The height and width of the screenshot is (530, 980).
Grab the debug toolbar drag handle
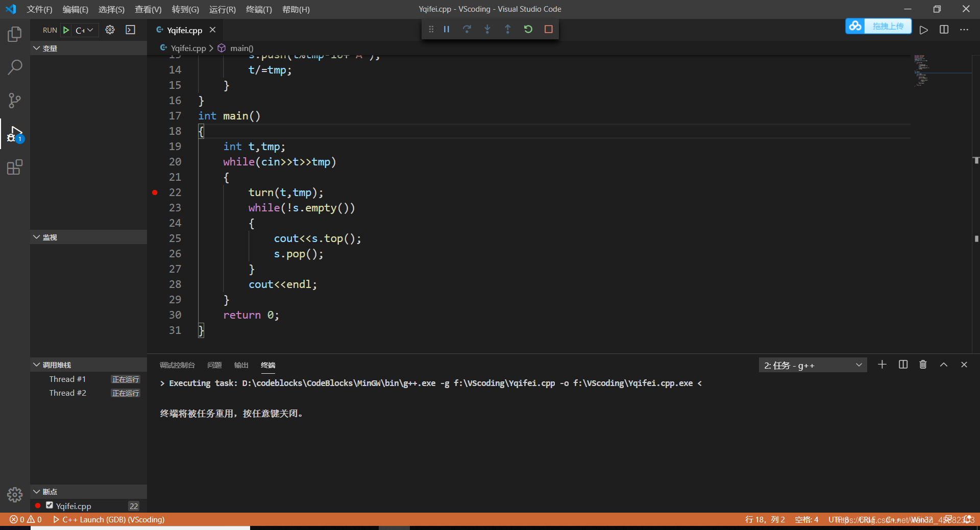click(431, 30)
